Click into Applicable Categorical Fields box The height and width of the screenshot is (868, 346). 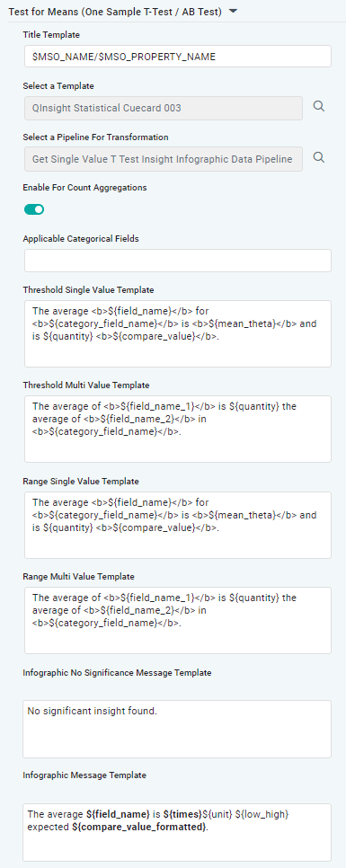coord(178,261)
